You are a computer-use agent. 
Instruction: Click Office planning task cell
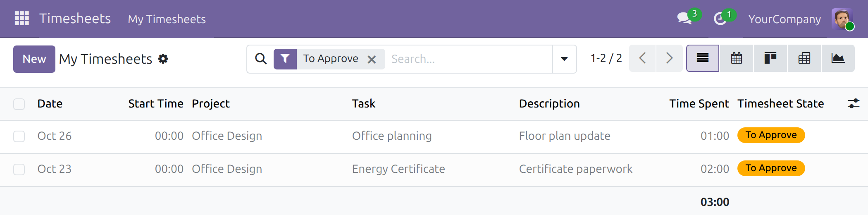tap(392, 136)
